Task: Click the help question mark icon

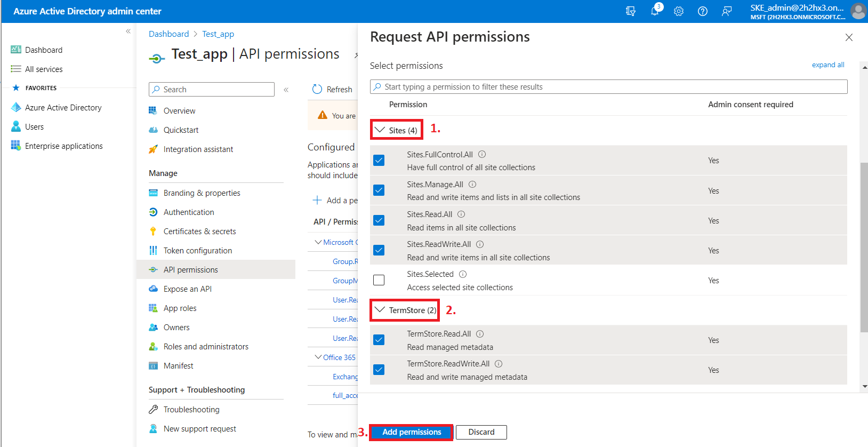Action: pyautogui.click(x=703, y=11)
